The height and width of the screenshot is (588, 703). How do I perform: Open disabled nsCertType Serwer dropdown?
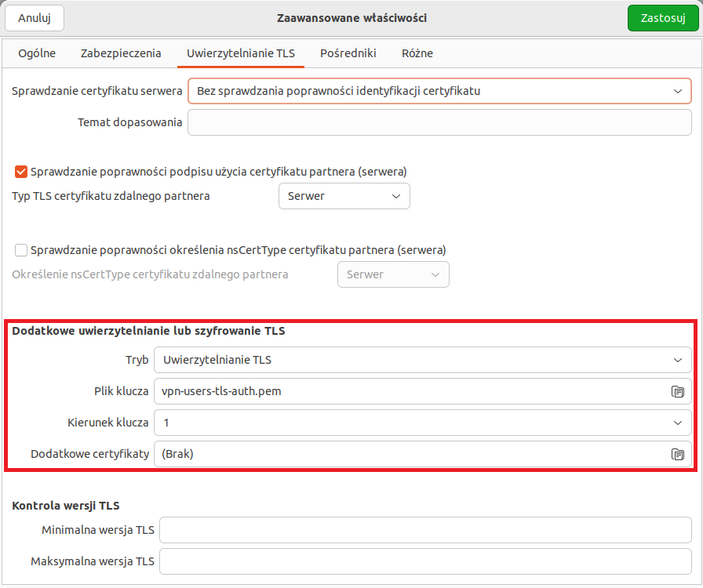(393, 274)
